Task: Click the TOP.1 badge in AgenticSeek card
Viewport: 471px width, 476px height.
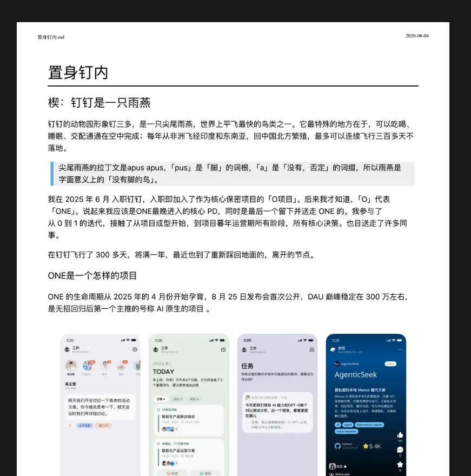Action: pyautogui.click(x=390, y=364)
